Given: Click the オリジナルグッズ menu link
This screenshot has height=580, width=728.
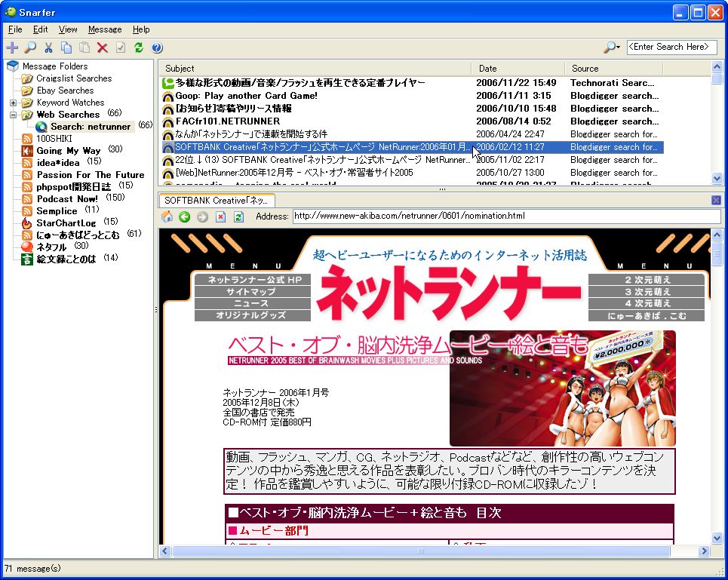Looking at the screenshot, I should [x=253, y=315].
